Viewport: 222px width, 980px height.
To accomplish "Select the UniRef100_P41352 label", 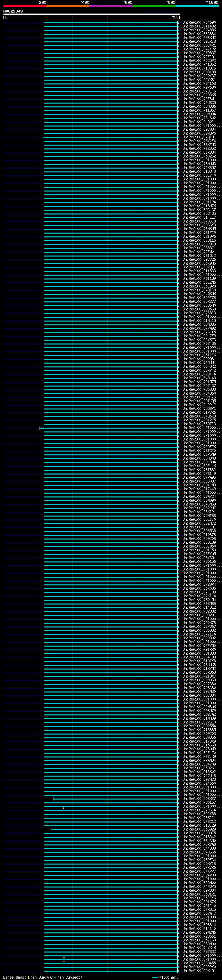I will [199, 65].
